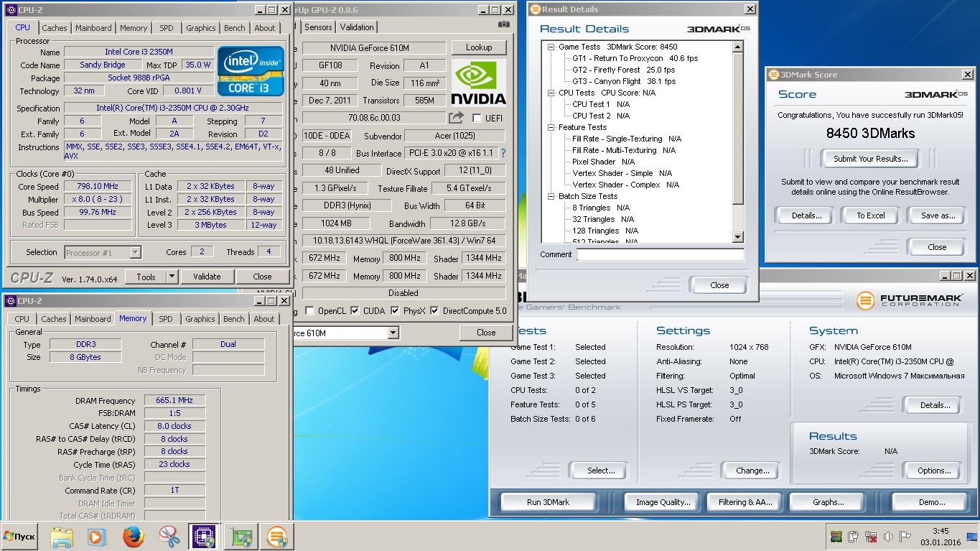Collapse the Feature Tests tree node
The height and width of the screenshot is (551, 980).
tap(550, 127)
